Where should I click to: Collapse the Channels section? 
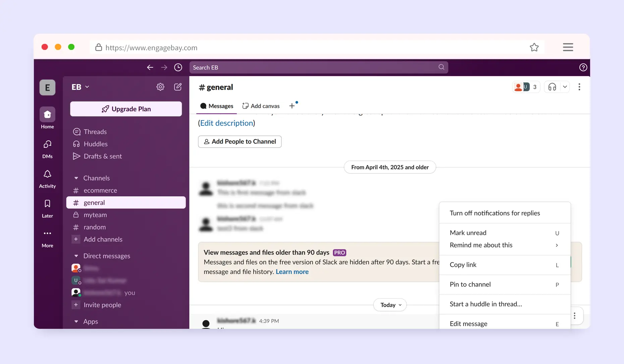point(76,178)
